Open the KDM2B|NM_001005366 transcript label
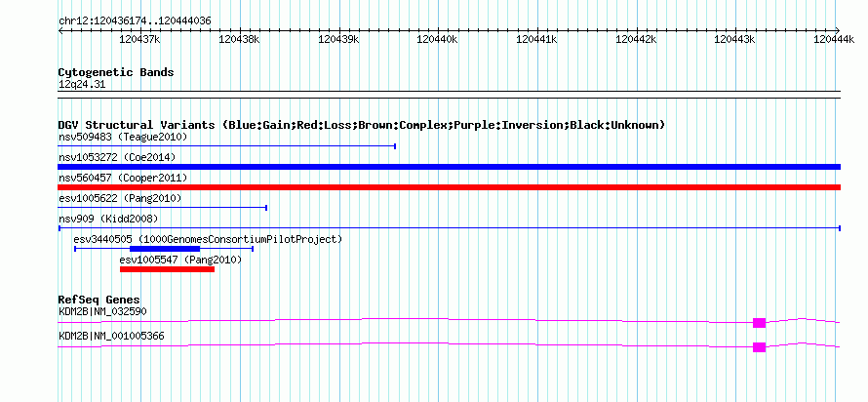The image size is (868, 402). click(x=111, y=336)
